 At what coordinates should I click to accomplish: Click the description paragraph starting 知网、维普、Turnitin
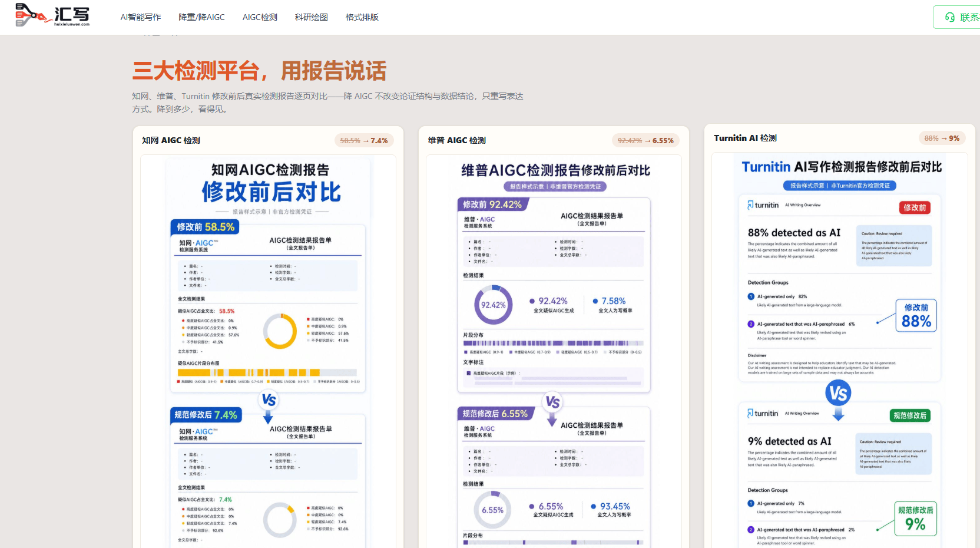point(327,103)
